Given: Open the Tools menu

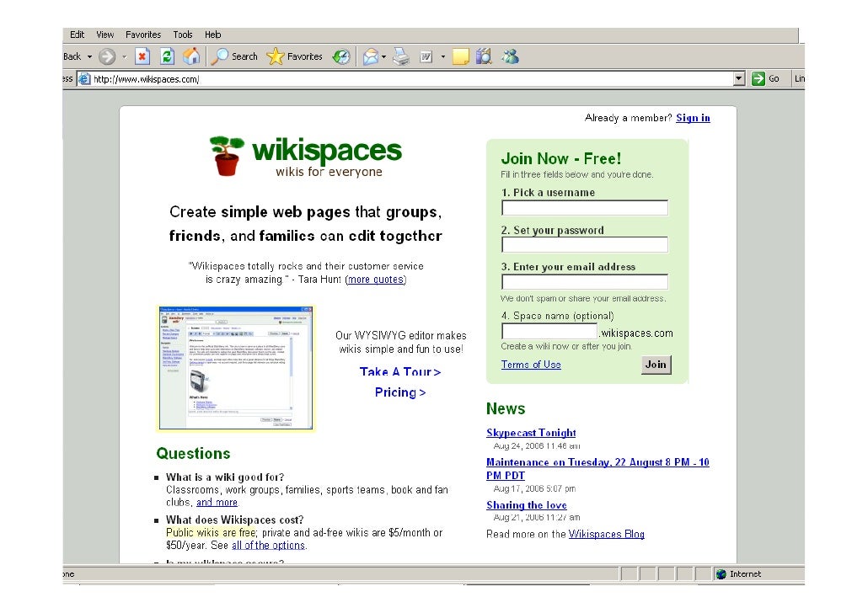Looking at the screenshot, I should 183,35.
